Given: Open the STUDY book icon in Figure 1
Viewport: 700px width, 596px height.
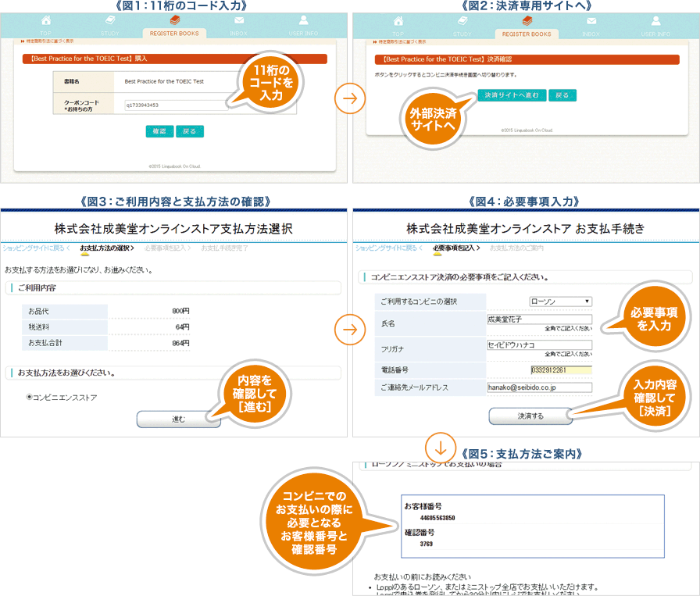Looking at the screenshot, I should pos(110,20).
